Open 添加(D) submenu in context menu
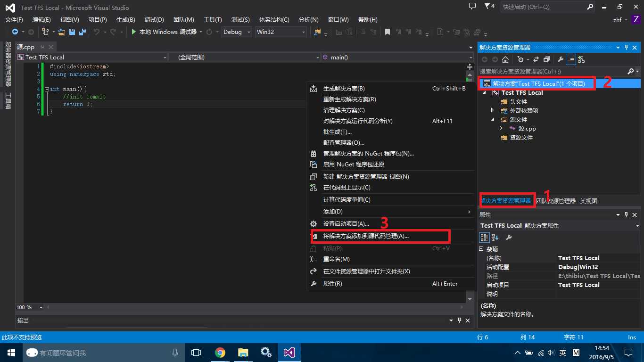The height and width of the screenshot is (362, 644). click(390, 212)
